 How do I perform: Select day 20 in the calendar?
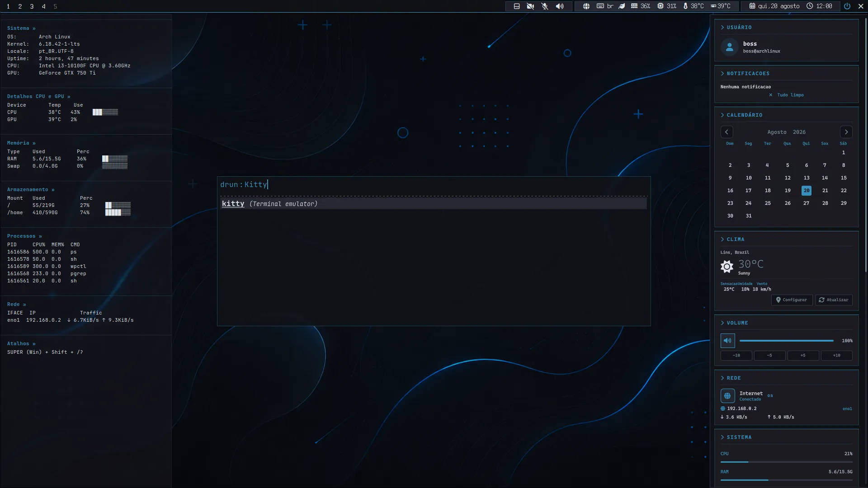pos(807,191)
